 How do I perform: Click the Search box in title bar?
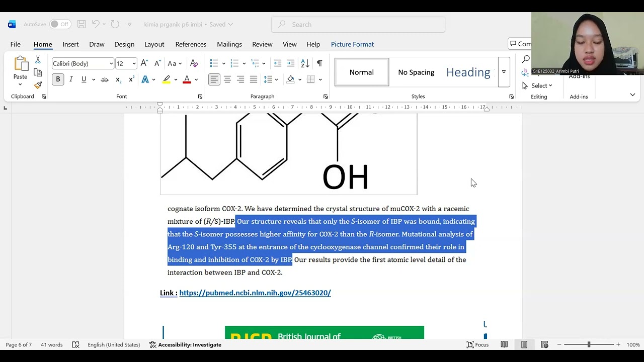(x=358, y=24)
